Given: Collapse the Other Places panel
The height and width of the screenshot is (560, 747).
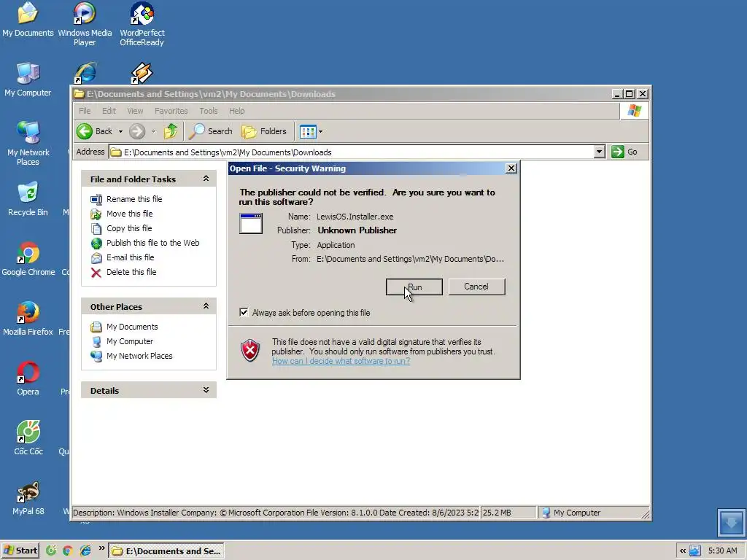Looking at the screenshot, I should click(206, 306).
